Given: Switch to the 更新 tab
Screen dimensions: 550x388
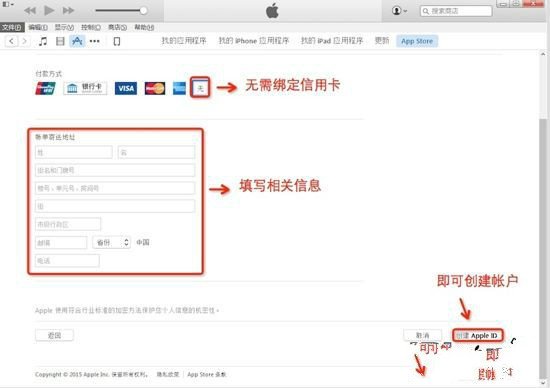Looking at the screenshot, I should 382,41.
